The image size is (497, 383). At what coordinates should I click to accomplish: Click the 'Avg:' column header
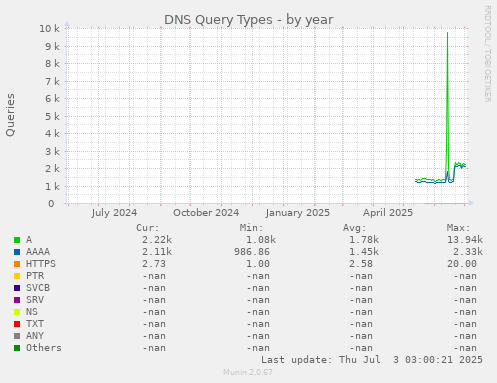click(355, 228)
